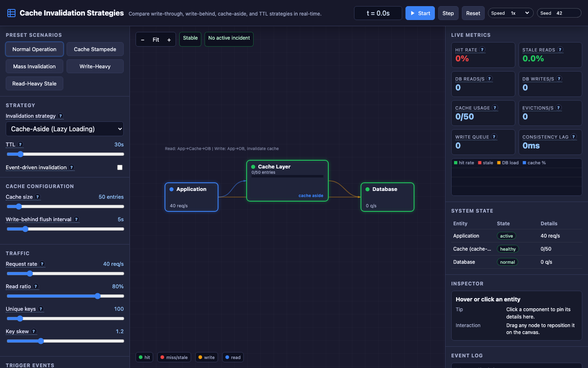
Task: Toggle the write legend chip
Action: (x=207, y=357)
